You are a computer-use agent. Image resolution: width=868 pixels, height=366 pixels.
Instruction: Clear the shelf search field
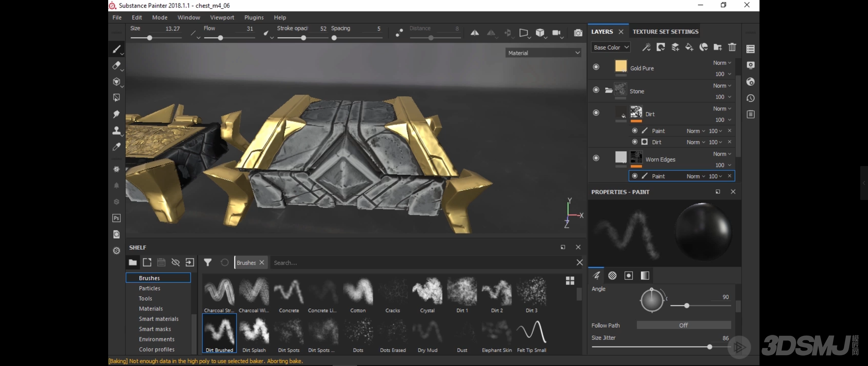tap(579, 262)
